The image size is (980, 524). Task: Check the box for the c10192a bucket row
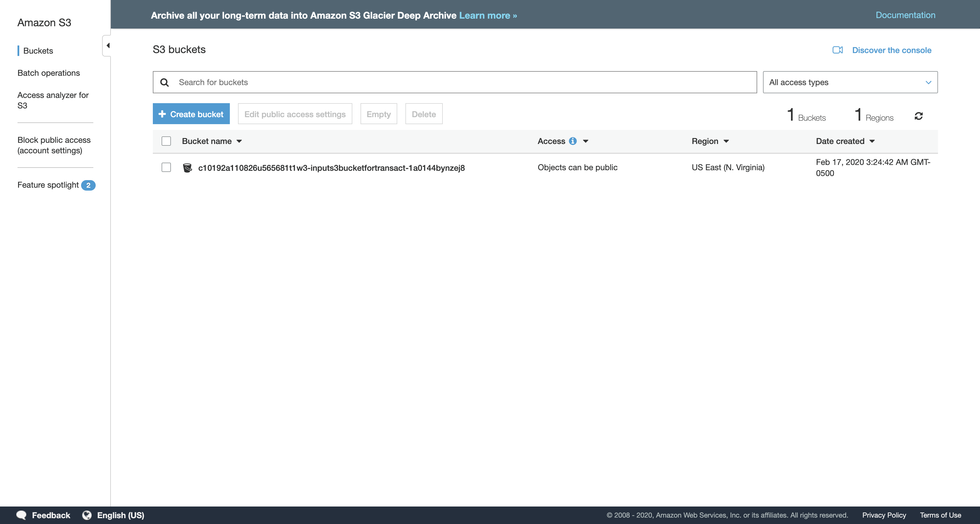click(166, 167)
